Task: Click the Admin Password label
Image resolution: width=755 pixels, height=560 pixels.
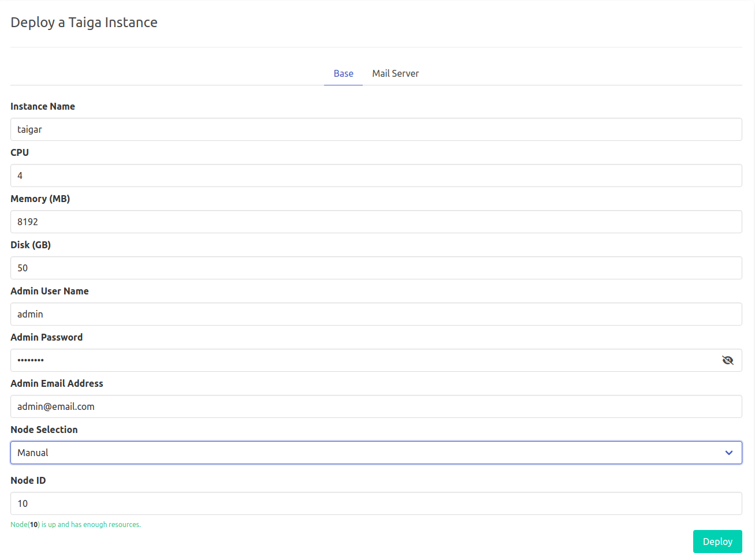Action: (46, 337)
